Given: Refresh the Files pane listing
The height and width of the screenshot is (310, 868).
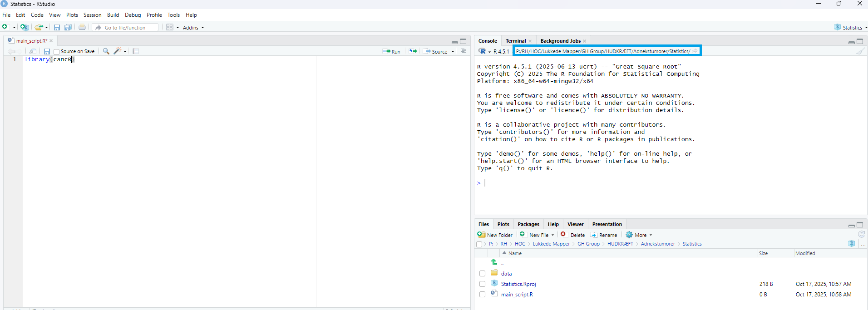Looking at the screenshot, I should 861,235.
